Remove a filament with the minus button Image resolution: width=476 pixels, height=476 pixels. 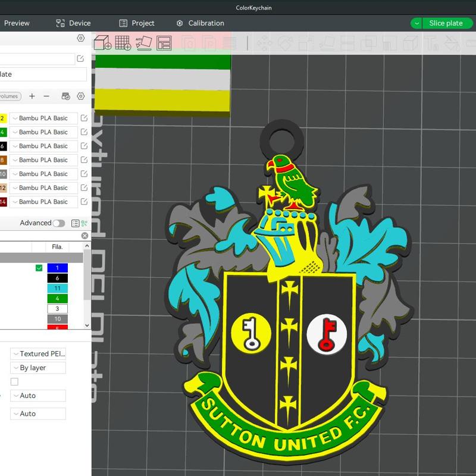coord(46,96)
